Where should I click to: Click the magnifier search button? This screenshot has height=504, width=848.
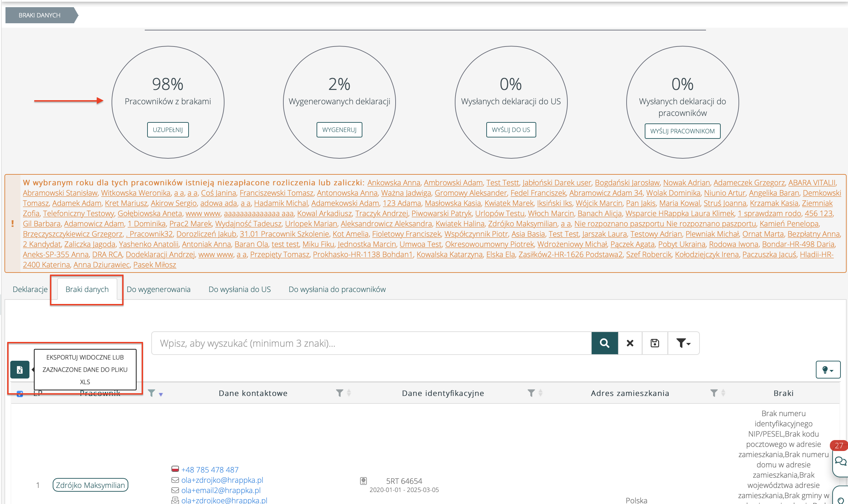coord(604,343)
